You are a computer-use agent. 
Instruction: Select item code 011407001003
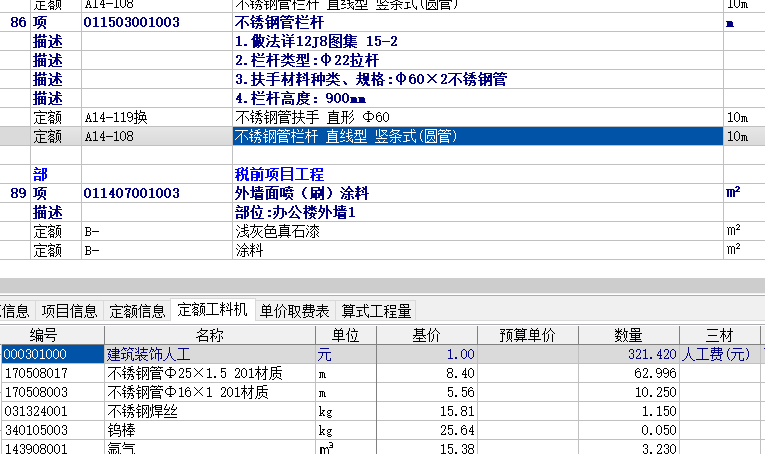coord(131,193)
